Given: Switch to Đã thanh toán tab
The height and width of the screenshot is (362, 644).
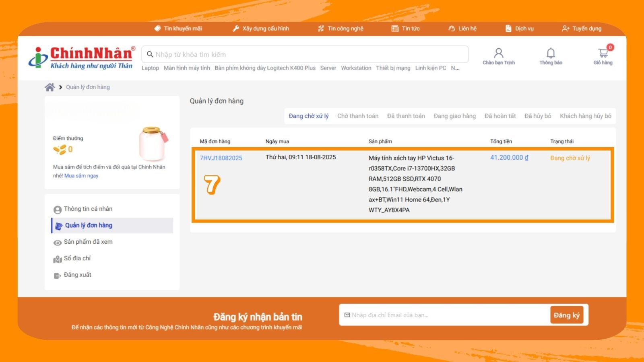Looking at the screenshot, I should [x=406, y=116].
